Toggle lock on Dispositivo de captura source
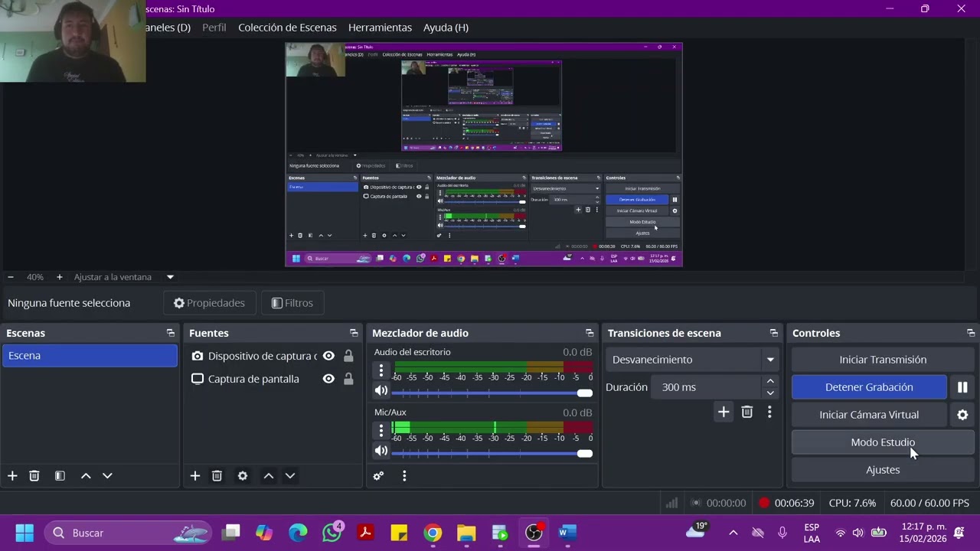The image size is (980, 551). click(348, 356)
